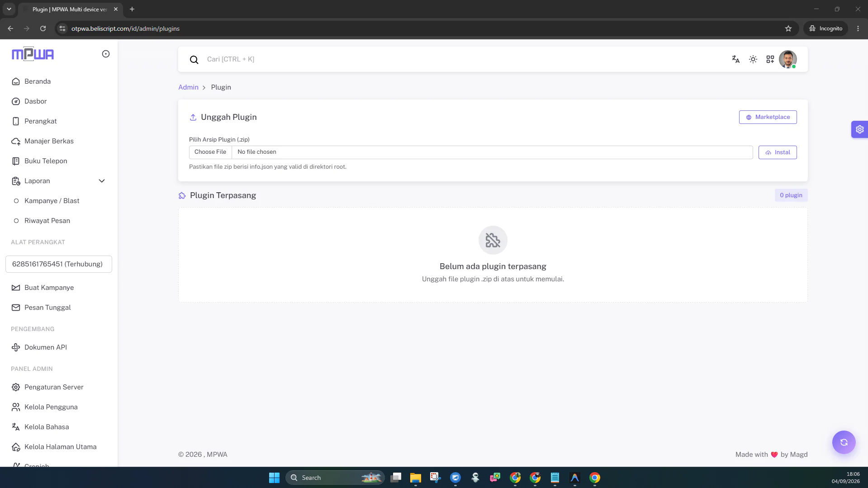The width and height of the screenshot is (868, 488).
Task: Toggle the sidebar pin circle icon
Action: point(106,54)
